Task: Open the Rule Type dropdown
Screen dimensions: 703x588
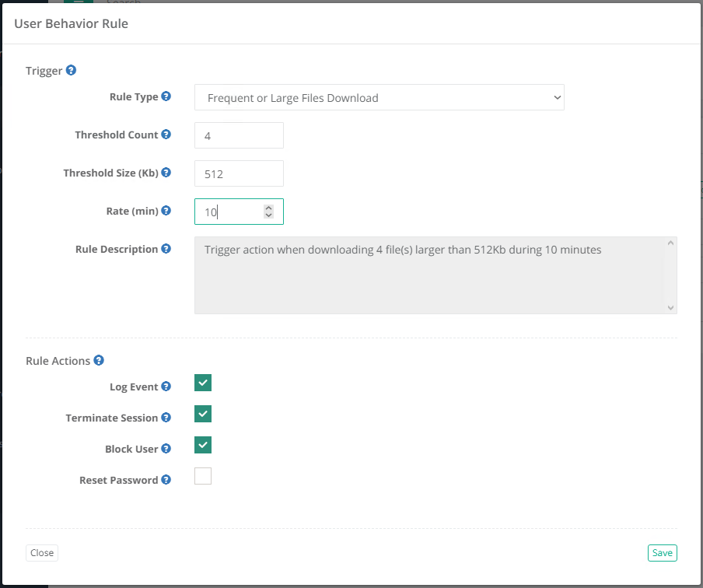Action: (379, 98)
